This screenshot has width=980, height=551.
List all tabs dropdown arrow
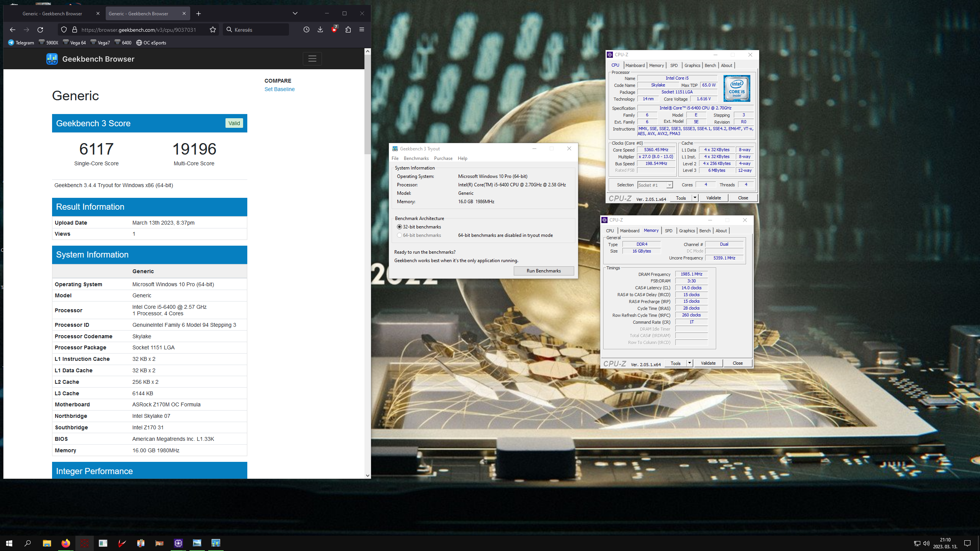295,13
